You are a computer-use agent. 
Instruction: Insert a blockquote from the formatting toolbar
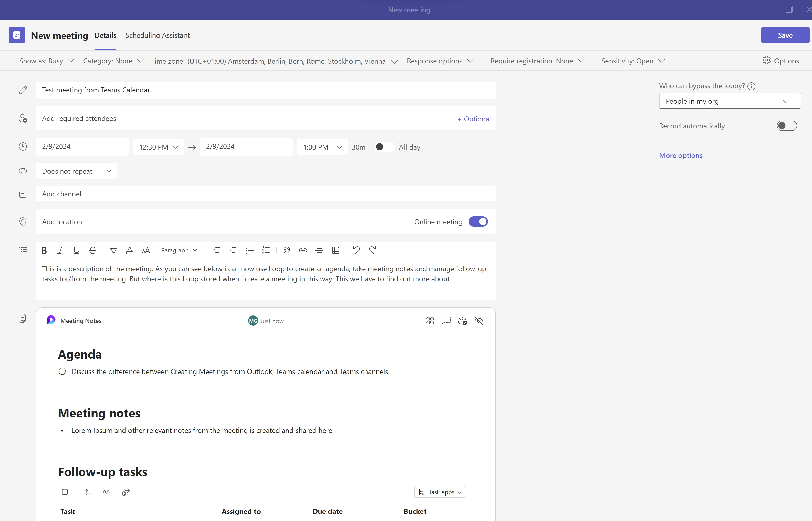[287, 250]
